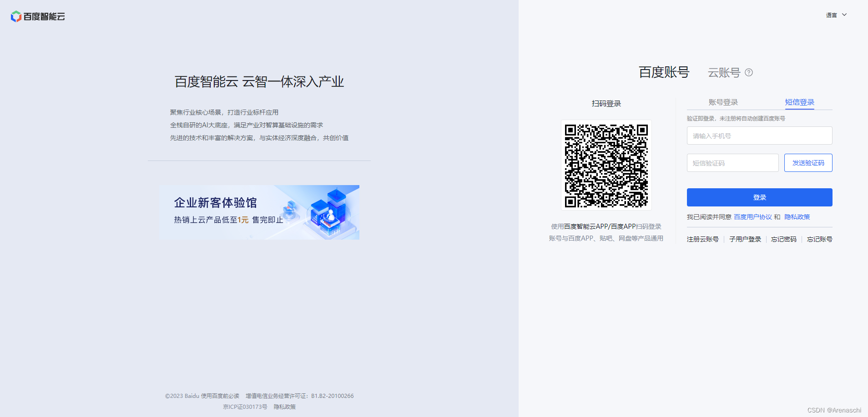This screenshot has height=417, width=868.
Task: Select the 短信登录 tab
Action: pos(799,102)
